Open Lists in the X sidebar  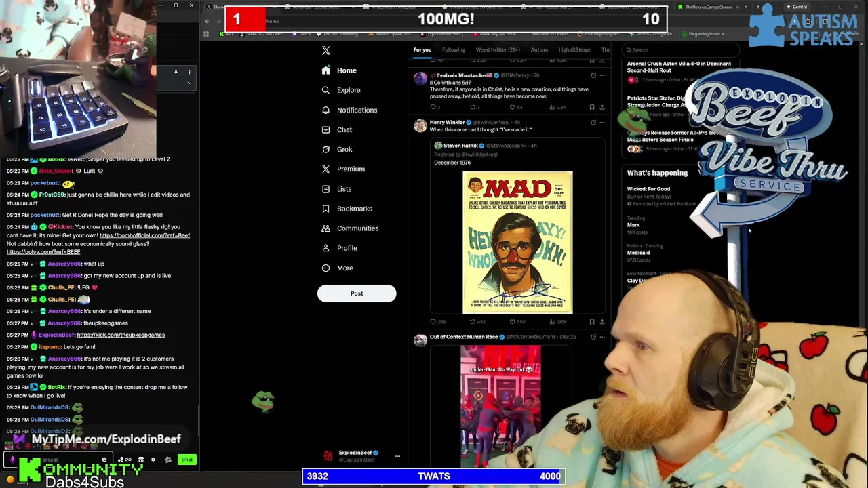[336, 189]
